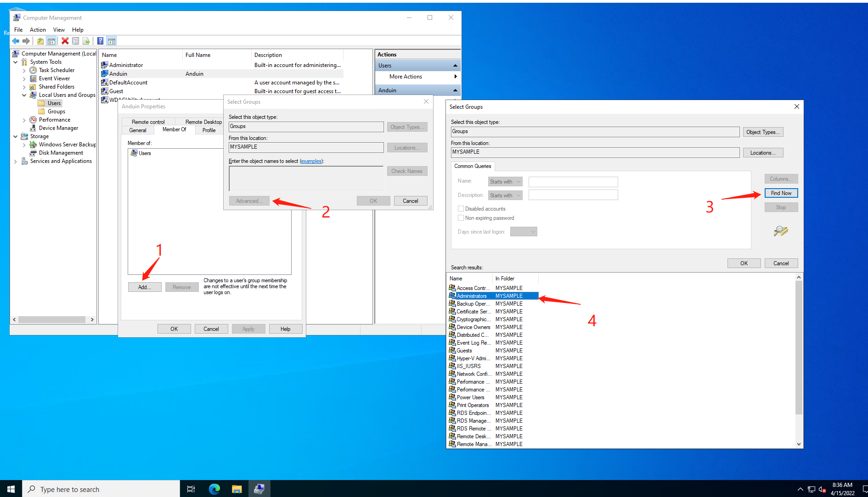Select Backup Operators in search results

click(473, 304)
